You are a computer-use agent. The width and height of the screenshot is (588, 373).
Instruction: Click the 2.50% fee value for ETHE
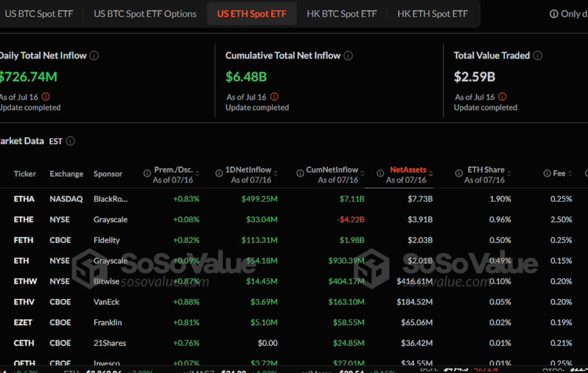tap(561, 220)
